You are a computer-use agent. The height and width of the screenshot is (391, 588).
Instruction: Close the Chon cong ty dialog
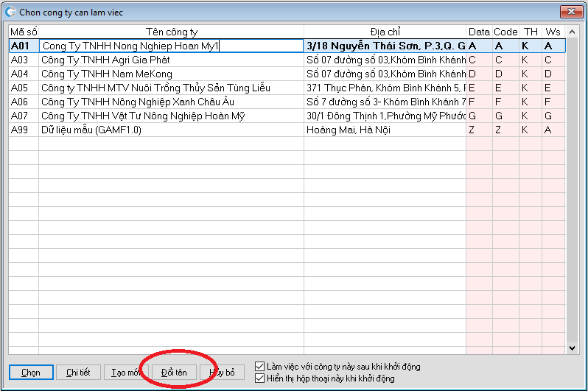click(571, 12)
